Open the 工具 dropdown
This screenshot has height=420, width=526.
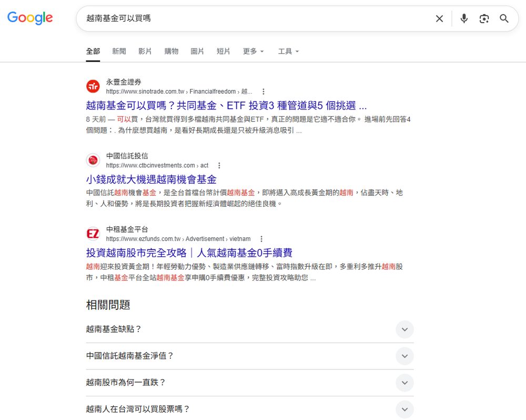point(288,52)
